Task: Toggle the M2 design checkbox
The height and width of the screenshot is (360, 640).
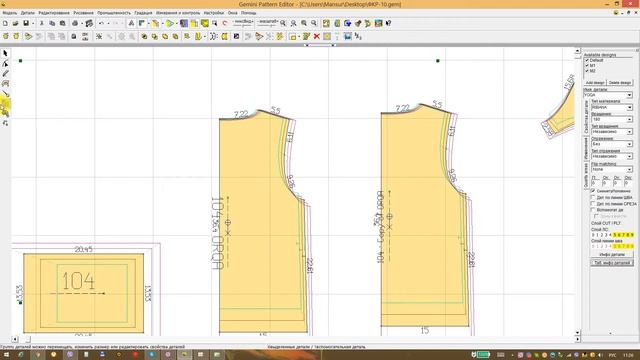Action: point(587,71)
